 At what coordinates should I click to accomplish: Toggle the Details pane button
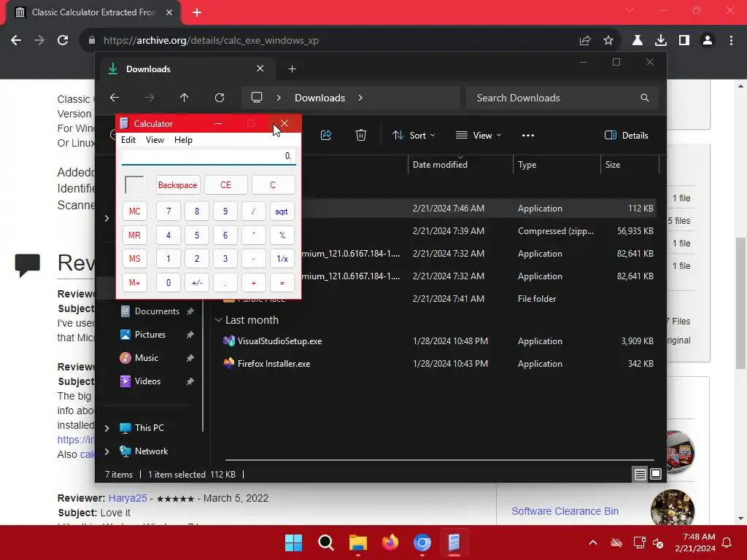(x=626, y=135)
